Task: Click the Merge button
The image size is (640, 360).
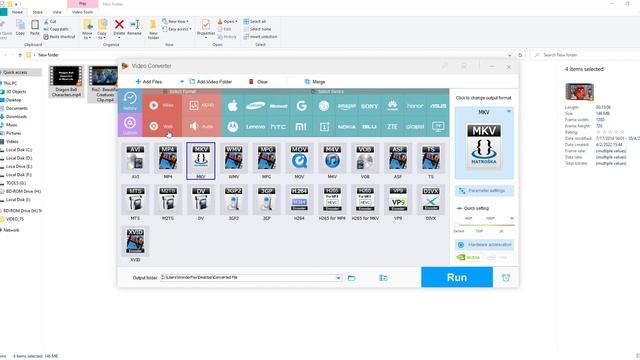Action: (x=315, y=82)
